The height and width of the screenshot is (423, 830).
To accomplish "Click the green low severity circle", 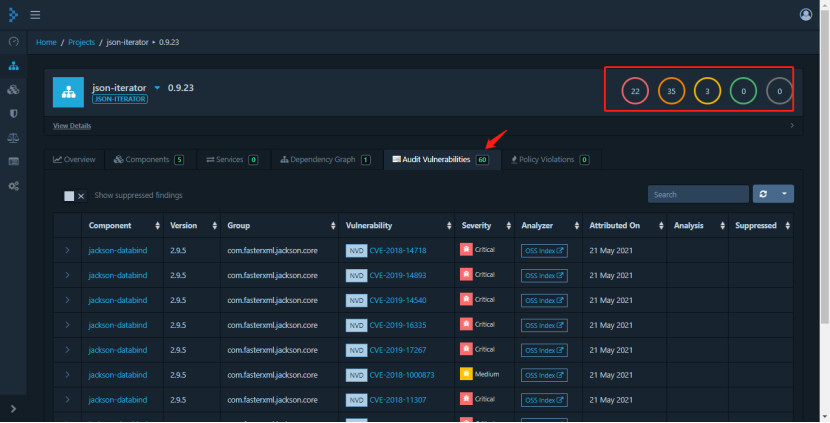I will pos(743,91).
